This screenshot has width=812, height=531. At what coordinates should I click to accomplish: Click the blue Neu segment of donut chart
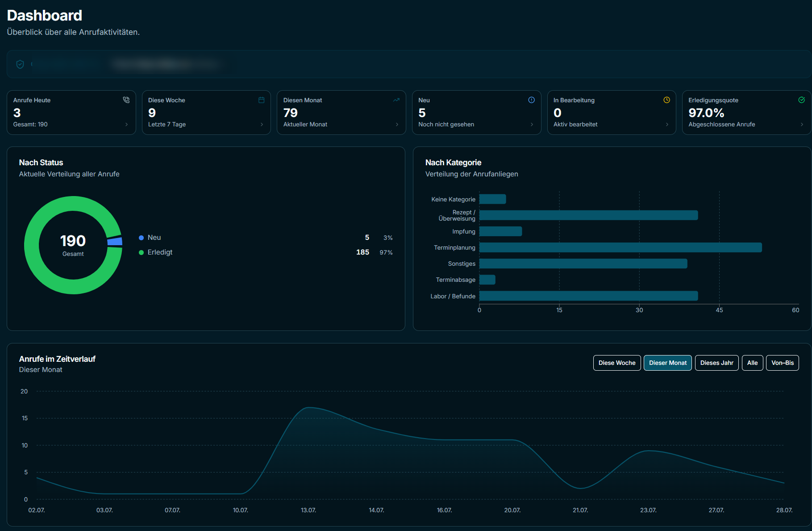[x=115, y=241]
